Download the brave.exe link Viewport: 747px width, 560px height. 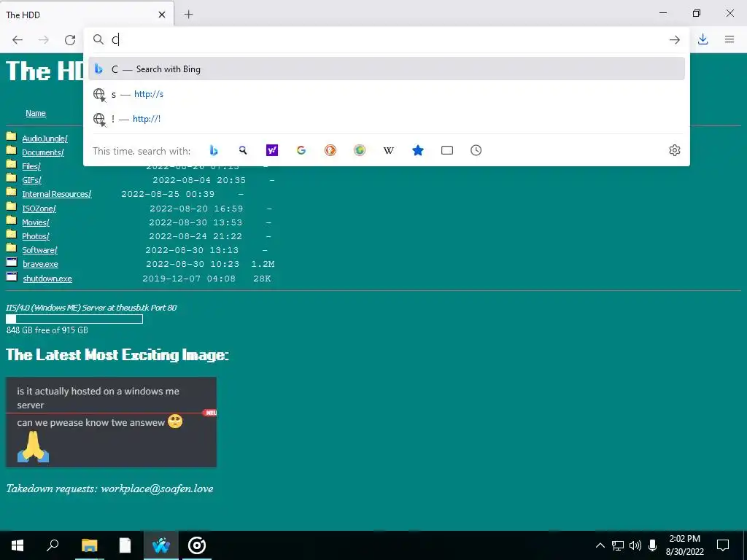pos(41,264)
